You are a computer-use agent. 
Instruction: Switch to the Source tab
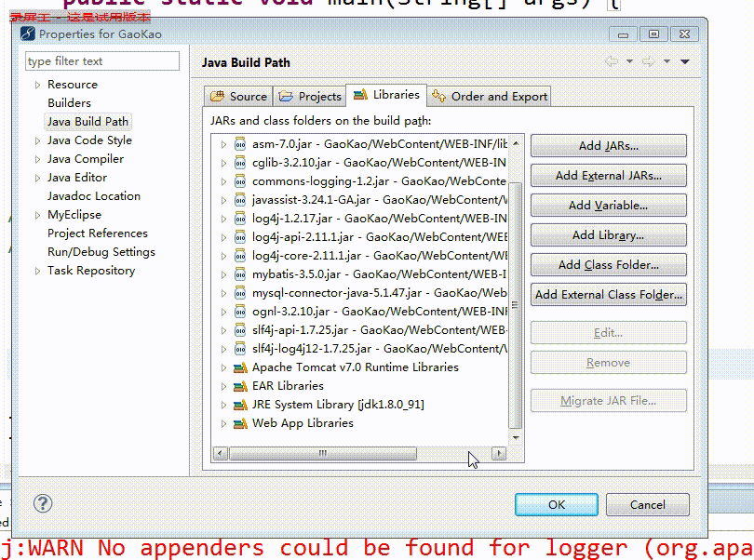[238, 97]
